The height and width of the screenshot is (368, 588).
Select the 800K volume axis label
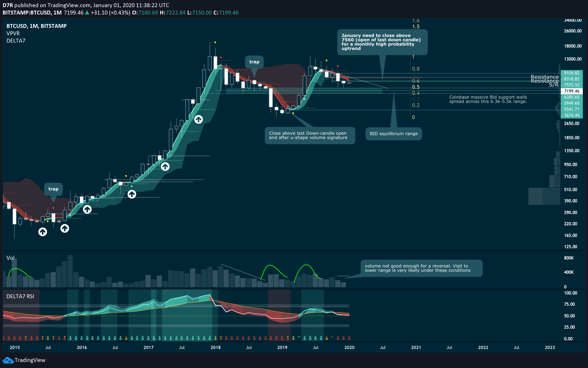569,258
